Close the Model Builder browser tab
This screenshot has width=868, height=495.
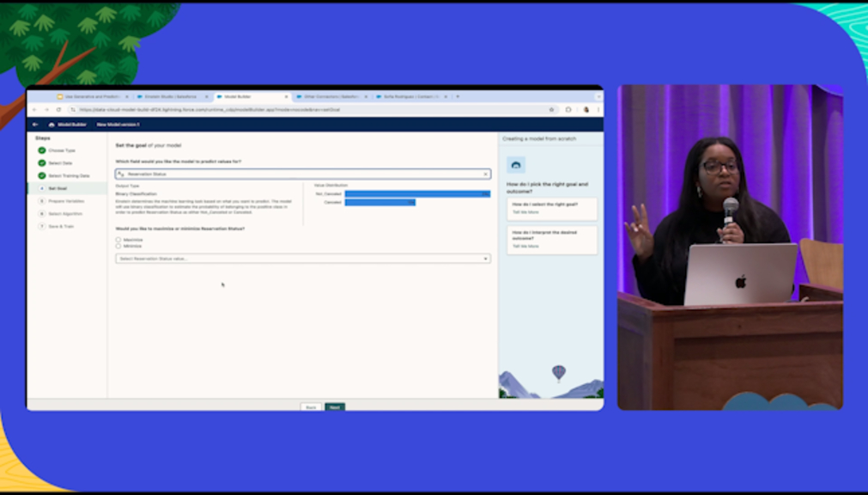coord(286,96)
